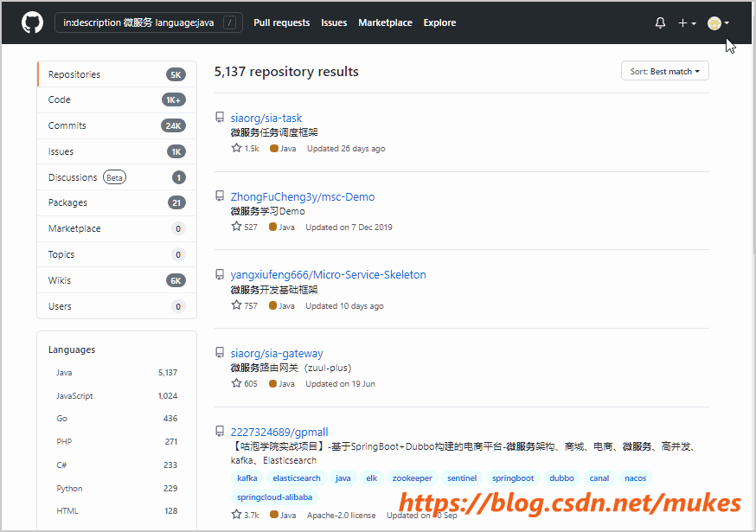Open the canal topic tag
Viewport: 756px width, 532px height.
(x=599, y=478)
